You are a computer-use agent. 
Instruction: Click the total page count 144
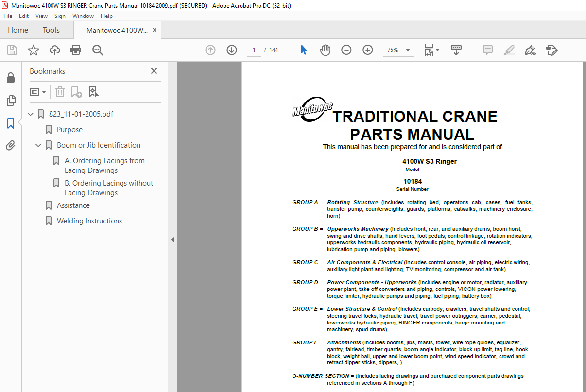pos(274,50)
